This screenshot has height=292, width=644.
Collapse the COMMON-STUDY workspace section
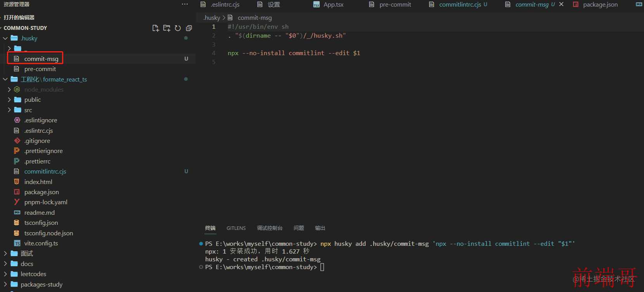25,28
